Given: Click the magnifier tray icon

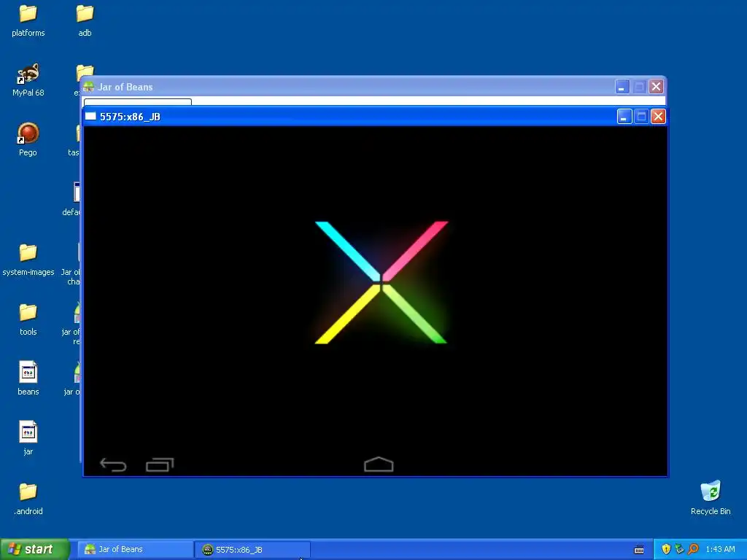Looking at the screenshot, I should pos(693,549).
